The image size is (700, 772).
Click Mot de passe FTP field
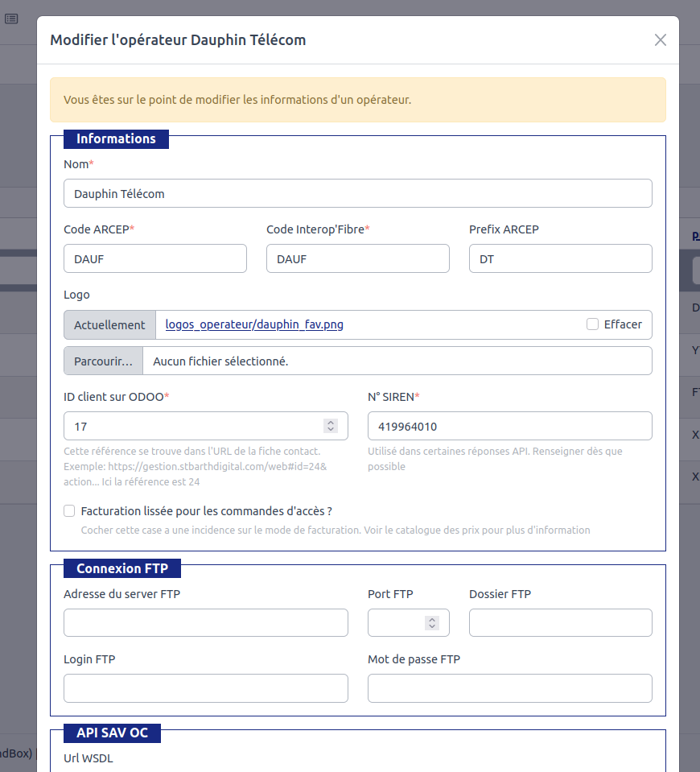pyautogui.click(x=509, y=688)
